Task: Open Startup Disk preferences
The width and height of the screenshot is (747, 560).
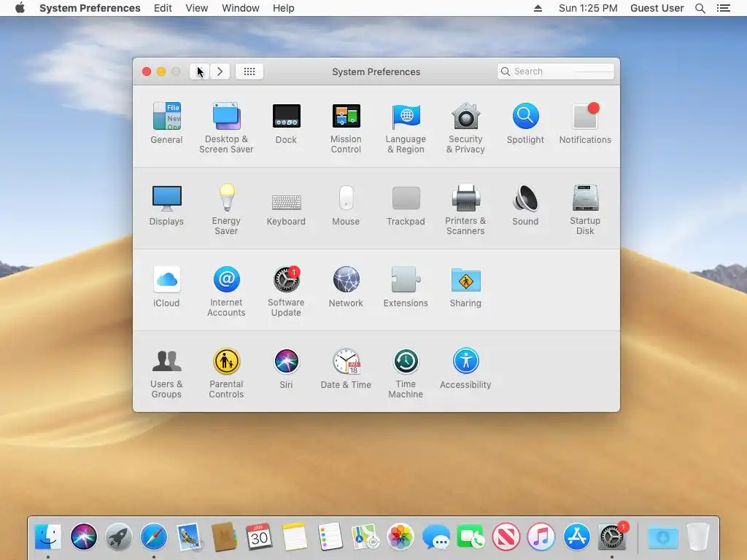Action: [x=585, y=209]
